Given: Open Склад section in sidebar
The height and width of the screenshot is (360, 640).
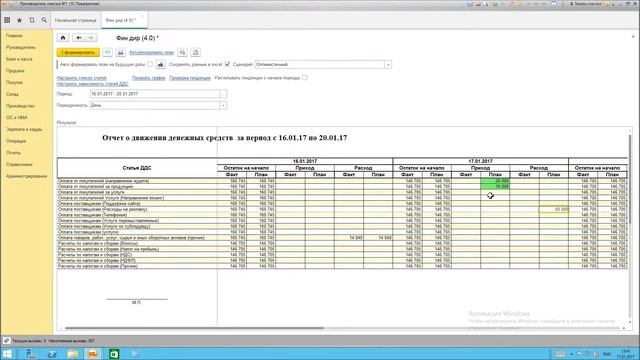Looking at the screenshot, I should 12,94.
